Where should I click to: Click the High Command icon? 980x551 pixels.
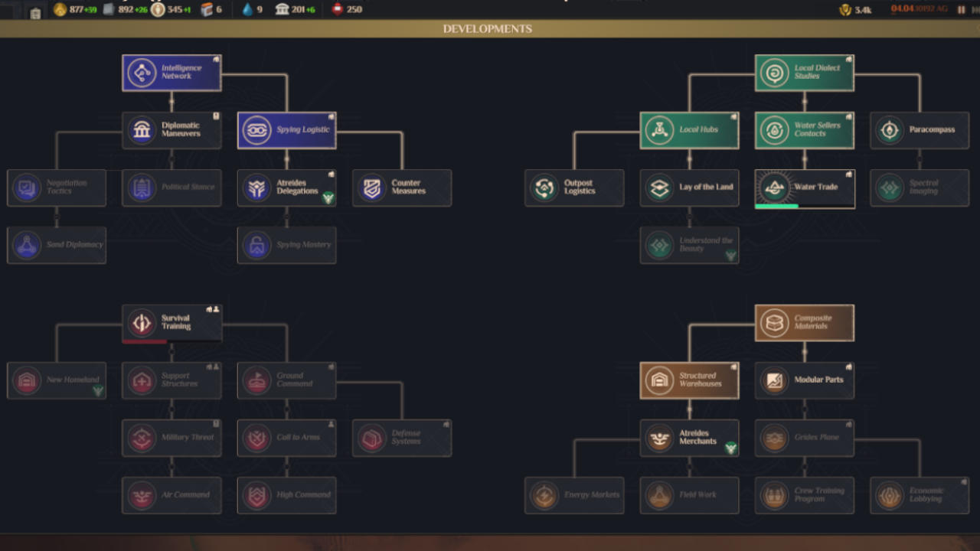pos(256,496)
